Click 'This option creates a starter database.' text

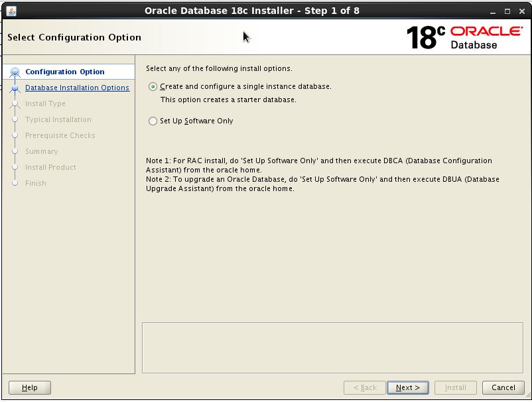228,100
